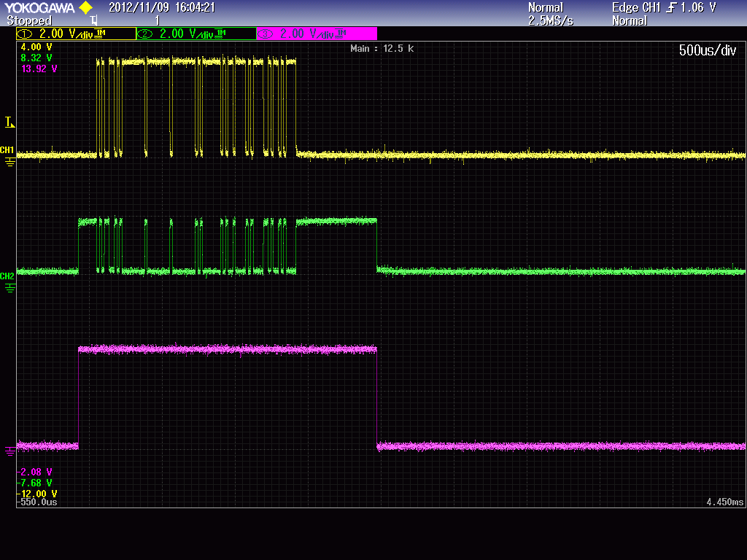This screenshot has height=560, width=747.
Task: Click the magenta 13.92 V upper scale value
Action: pos(39,69)
